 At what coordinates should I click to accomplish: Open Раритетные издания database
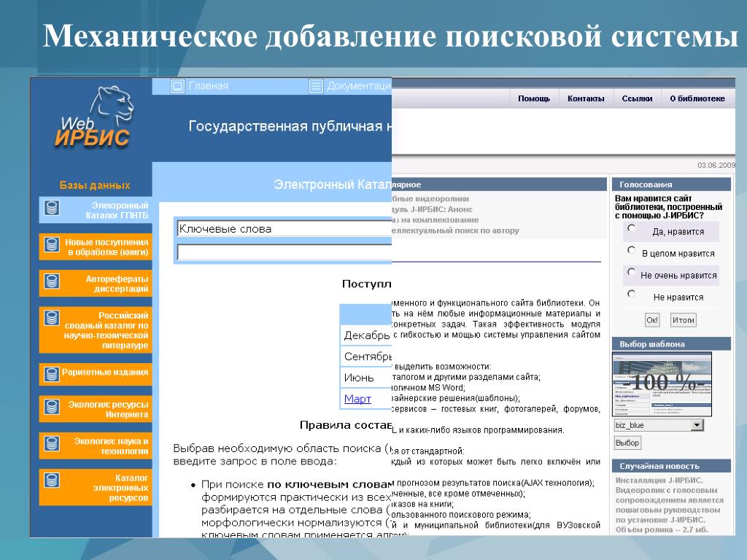point(96,374)
